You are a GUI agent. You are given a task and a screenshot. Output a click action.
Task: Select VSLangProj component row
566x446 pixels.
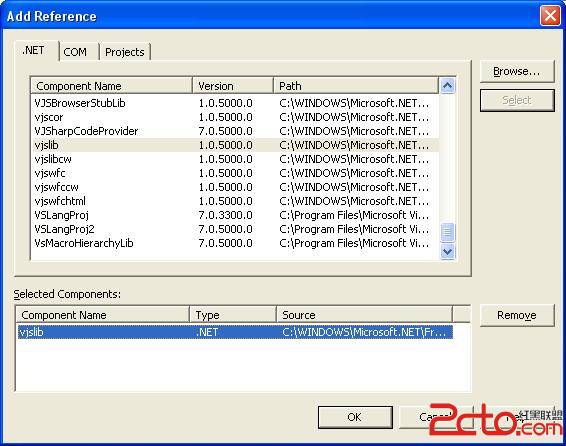coord(235,215)
